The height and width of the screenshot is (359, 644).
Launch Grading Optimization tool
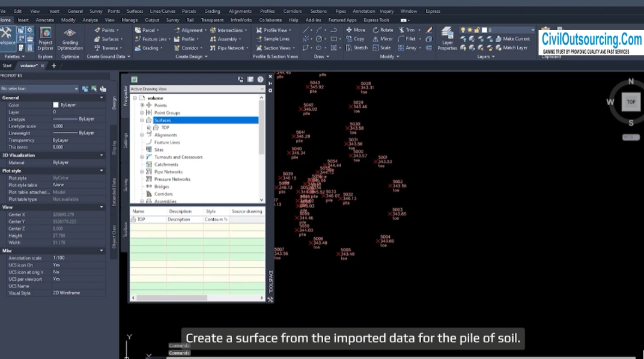tap(70, 39)
